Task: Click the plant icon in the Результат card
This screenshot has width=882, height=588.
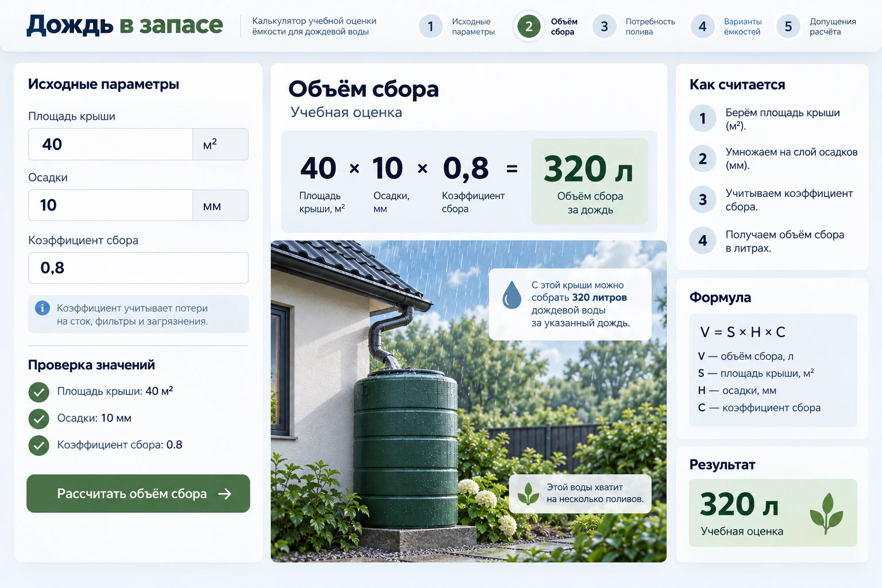Action: [826, 513]
